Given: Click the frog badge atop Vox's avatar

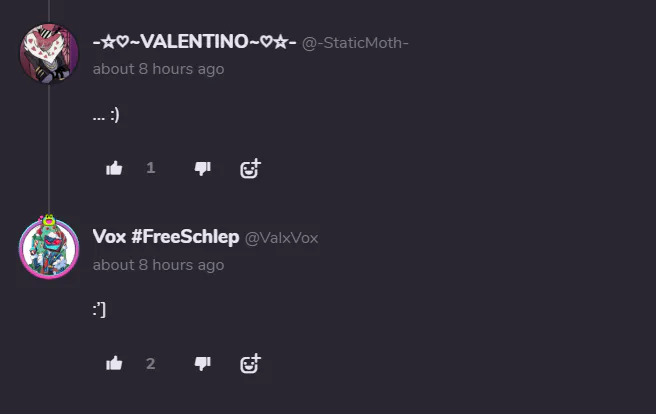Looking at the screenshot, I should 49,220.
